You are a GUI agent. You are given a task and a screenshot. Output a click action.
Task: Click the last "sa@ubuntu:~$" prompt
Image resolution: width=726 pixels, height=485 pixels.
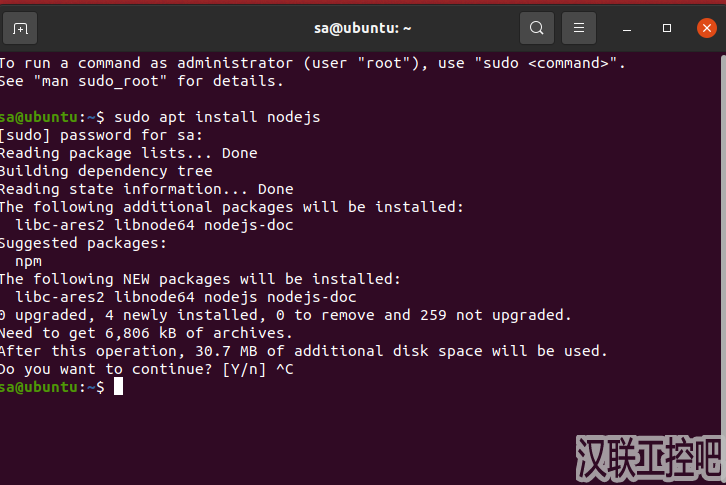(x=52, y=387)
